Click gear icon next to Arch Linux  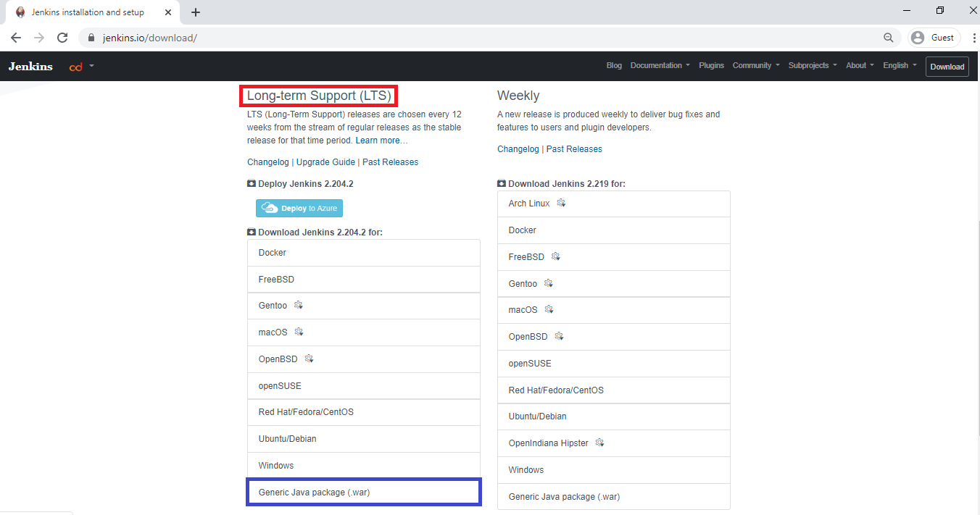tap(561, 203)
